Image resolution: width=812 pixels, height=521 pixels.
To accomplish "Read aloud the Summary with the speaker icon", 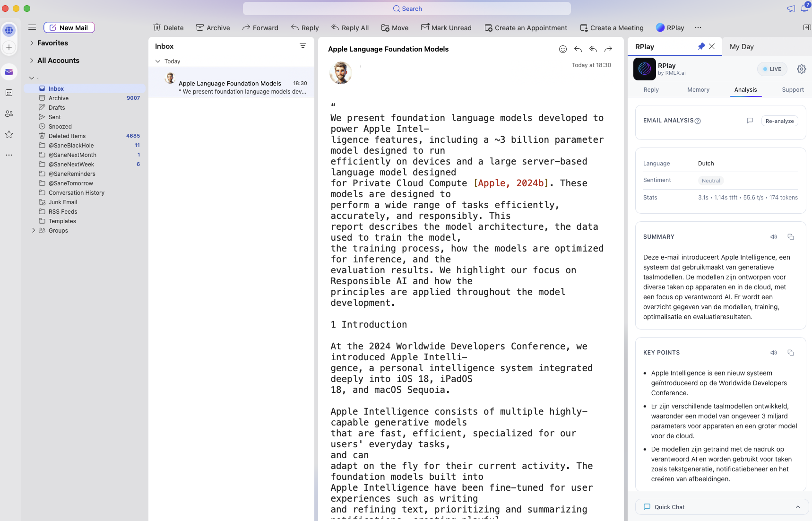I will tap(773, 237).
